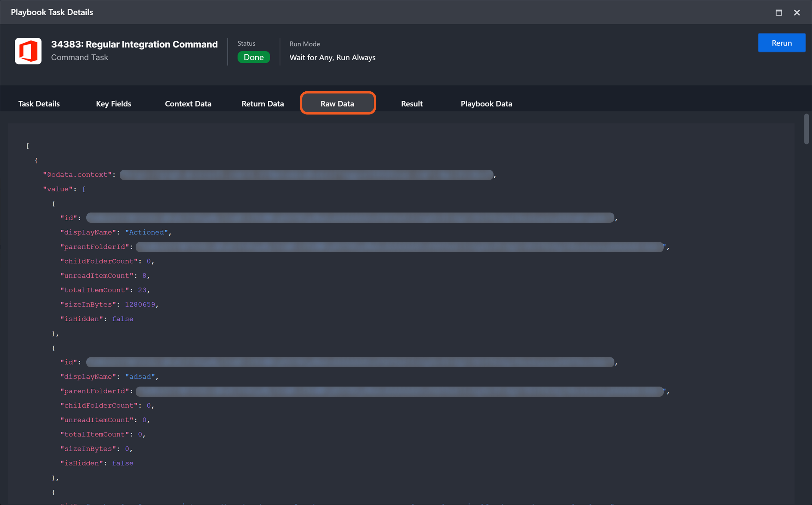Screen dimensions: 812x505
Task: Select the Return Data tab
Action: point(263,104)
